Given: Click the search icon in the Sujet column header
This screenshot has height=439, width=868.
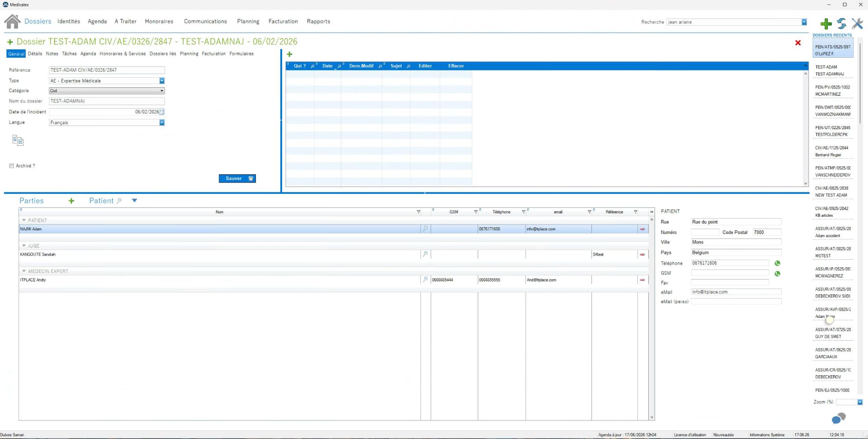Looking at the screenshot, I should (x=408, y=66).
